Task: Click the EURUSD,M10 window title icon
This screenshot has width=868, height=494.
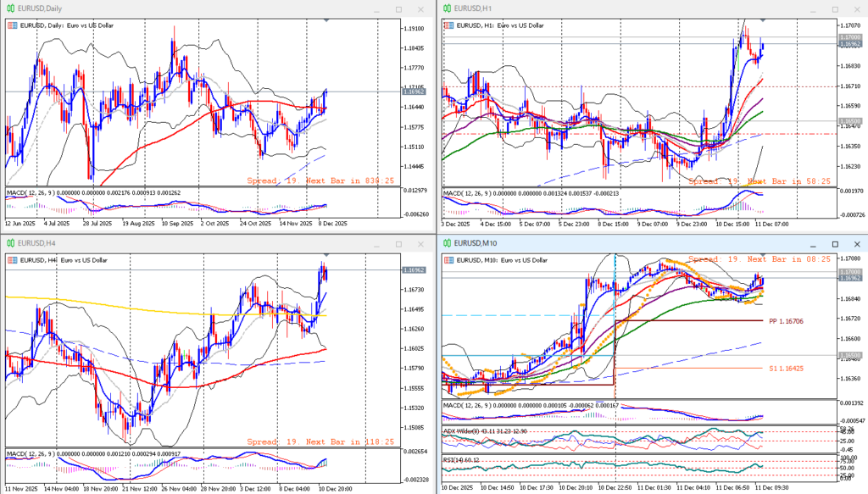Action: pos(446,243)
